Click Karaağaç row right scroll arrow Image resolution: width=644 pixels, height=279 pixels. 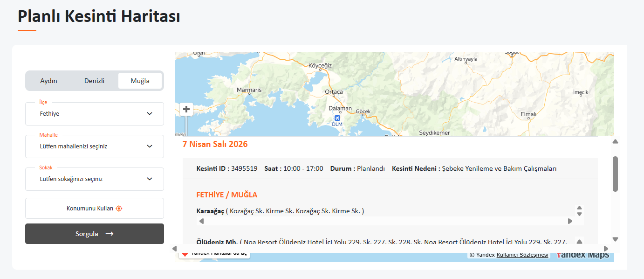570,221
